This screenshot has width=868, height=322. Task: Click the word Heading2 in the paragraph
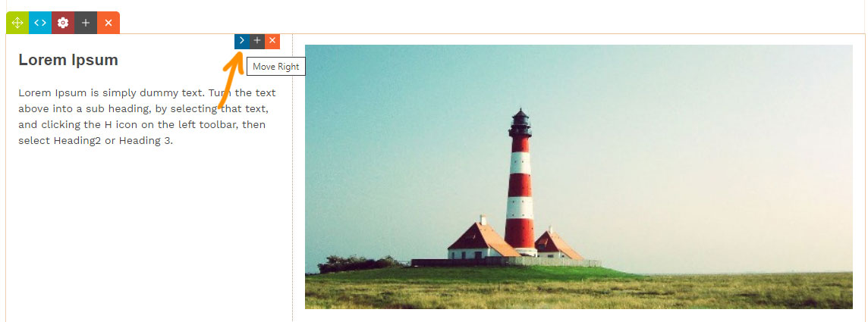coord(77,140)
